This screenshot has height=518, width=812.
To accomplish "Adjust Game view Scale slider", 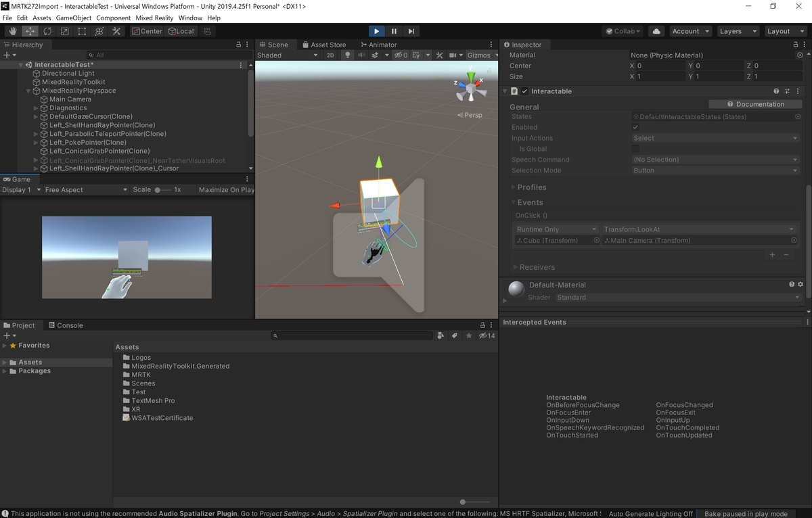I will pos(162,190).
